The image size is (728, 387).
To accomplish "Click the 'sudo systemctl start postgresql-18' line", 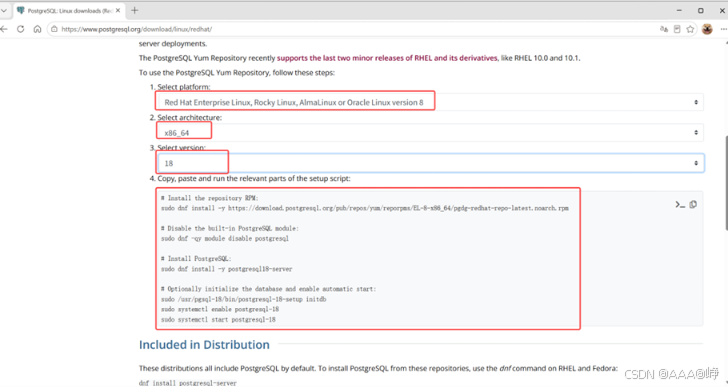I will coord(218,320).
